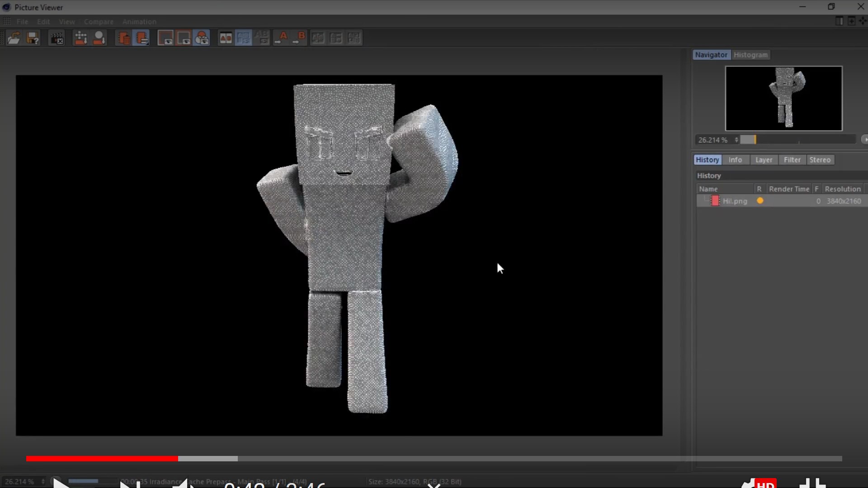The image size is (868, 488).
Task: Click the red image icon beside Hil.png
Action: click(715, 201)
